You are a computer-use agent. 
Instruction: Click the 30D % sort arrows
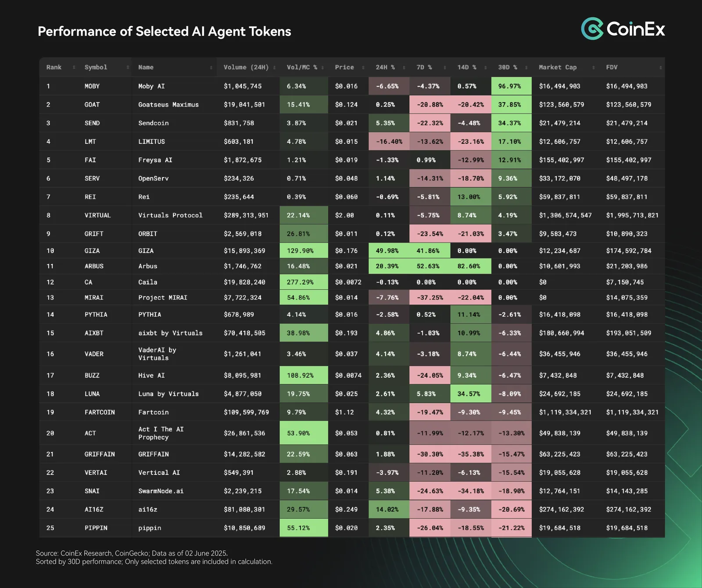point(526,68)
